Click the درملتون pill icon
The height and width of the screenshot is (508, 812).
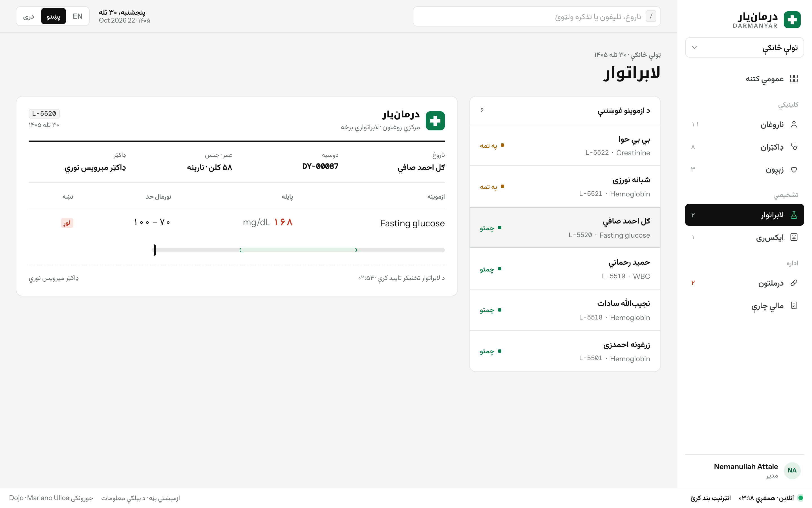(794, 283)
